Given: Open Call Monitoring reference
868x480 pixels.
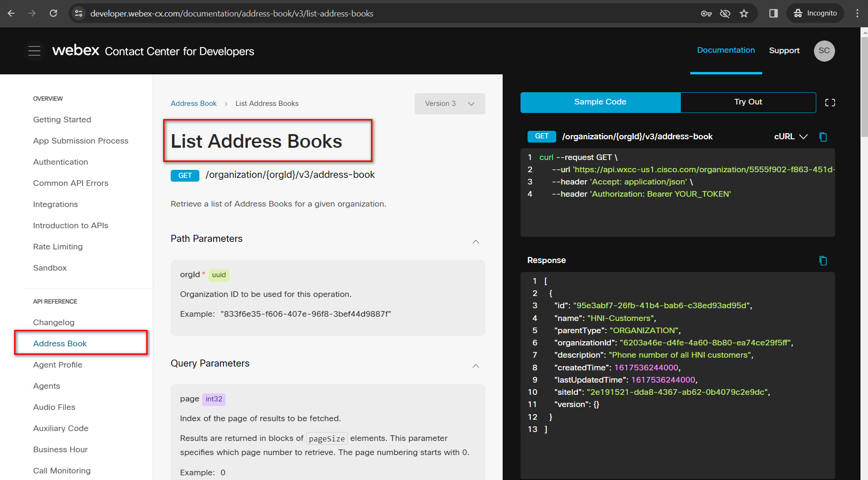Looking at the screenshot, I should 62,471.
